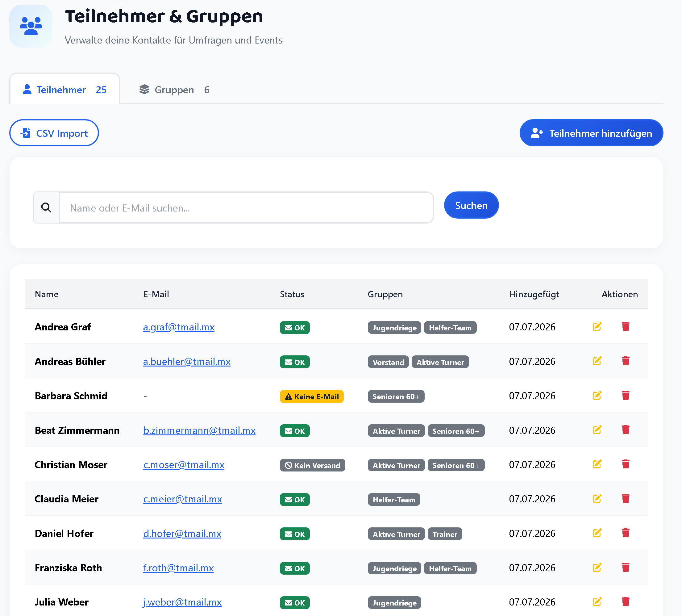This screenshot has width=682, height=616.
Task: Delete Claudia Meier from the list
Action: click(626, 499)
